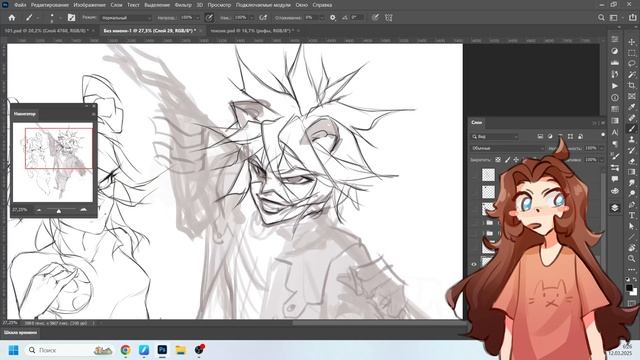Open the layer blend mode dropdown
The width and height of the screenshot is (640, 360).
tap(508, 148)
